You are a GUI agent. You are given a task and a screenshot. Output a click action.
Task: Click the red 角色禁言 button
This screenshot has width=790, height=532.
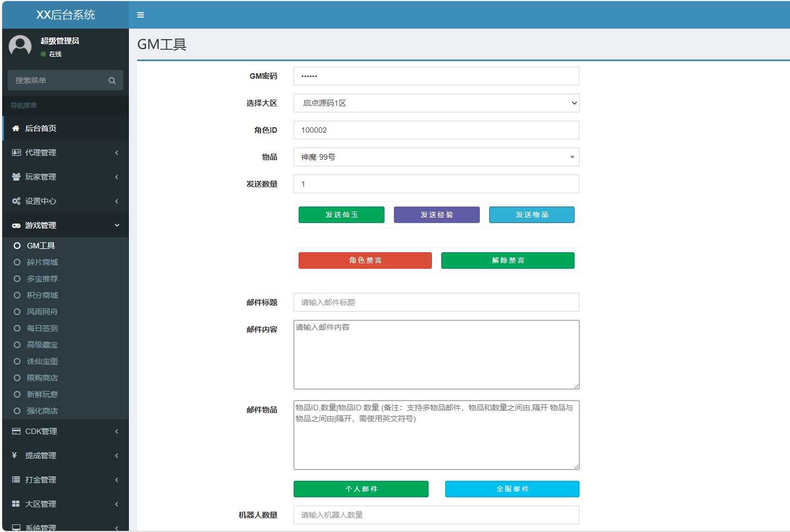coord(365,260)
